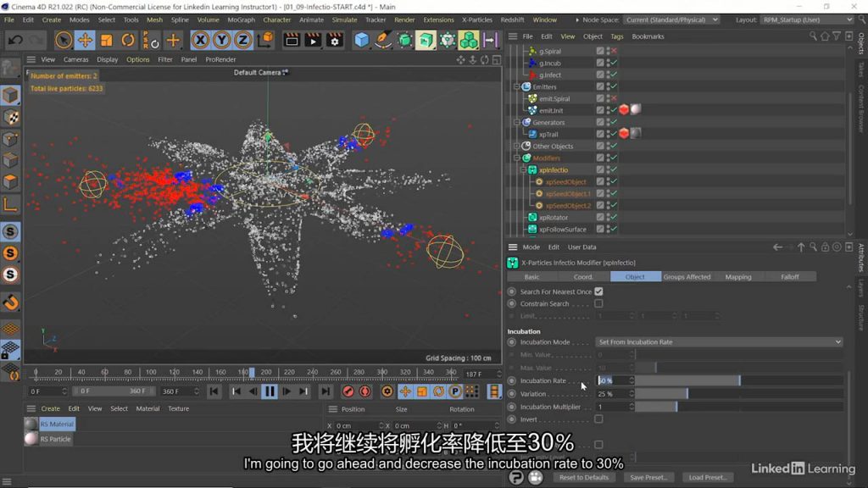Switch to the Falloff tab

tap(789, 277)
